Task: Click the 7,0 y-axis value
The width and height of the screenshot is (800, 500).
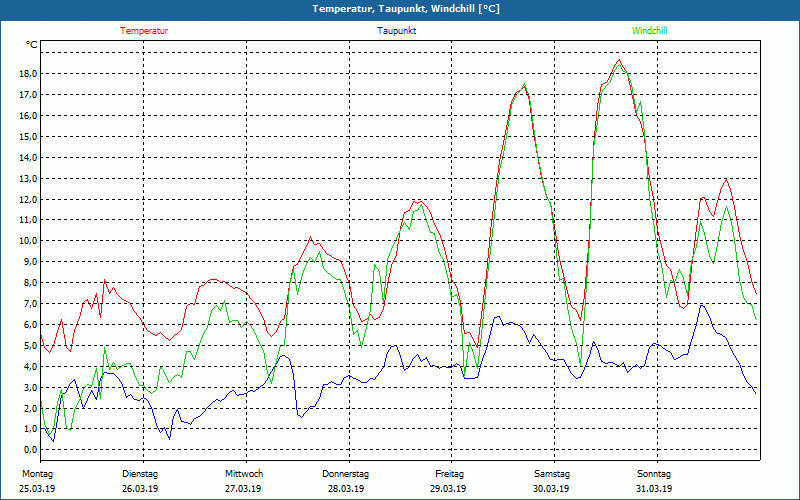Action: (x=30, y=303)
